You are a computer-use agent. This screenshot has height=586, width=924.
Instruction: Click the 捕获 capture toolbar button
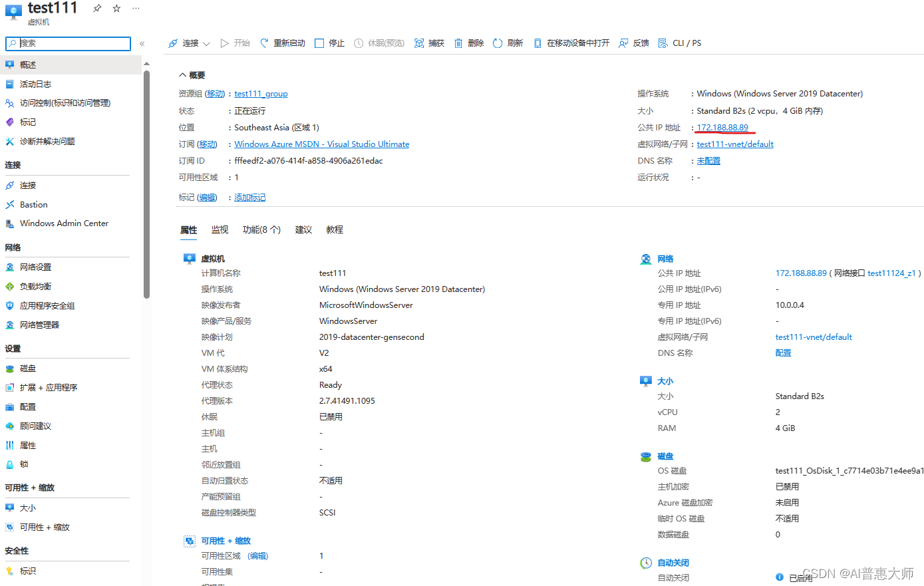pos(429,43)
